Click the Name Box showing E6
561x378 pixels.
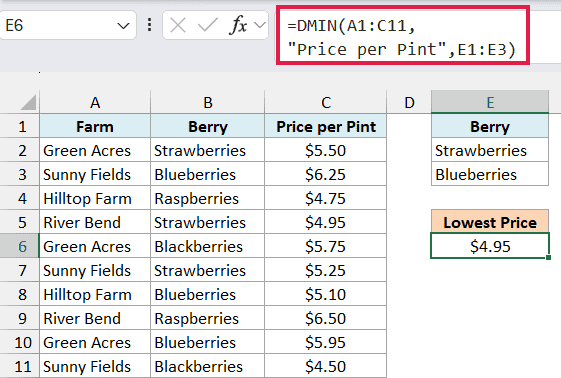(x=68, y=25)
